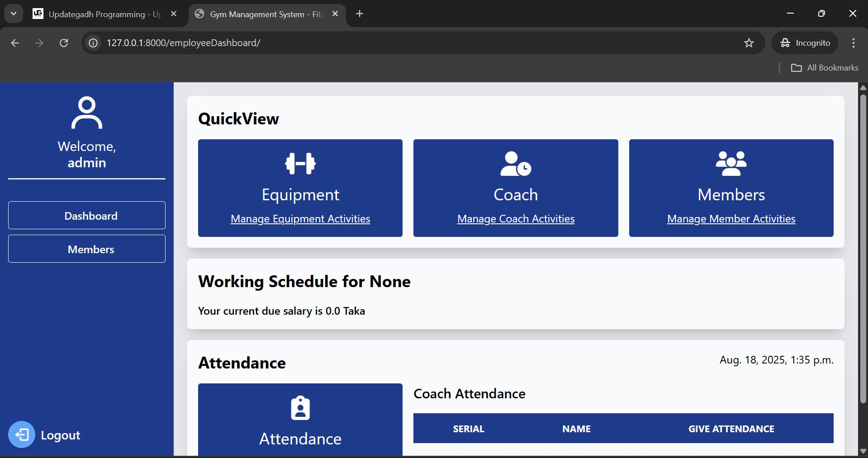868x458 pixels.
Task: Open Attendance via the ID badge icon
Action: pyautogui.click(x=300, y=407)
